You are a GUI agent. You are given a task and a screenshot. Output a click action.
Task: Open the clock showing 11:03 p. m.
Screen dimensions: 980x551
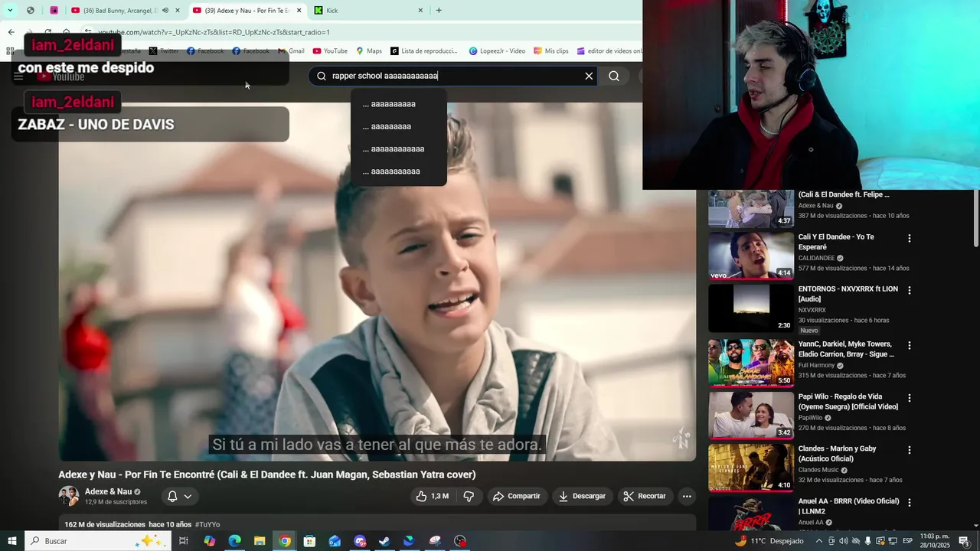coord(933,541)
